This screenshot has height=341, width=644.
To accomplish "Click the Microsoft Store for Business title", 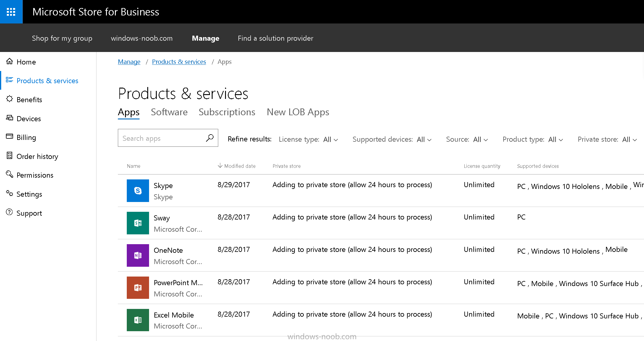I will [96, 12].
